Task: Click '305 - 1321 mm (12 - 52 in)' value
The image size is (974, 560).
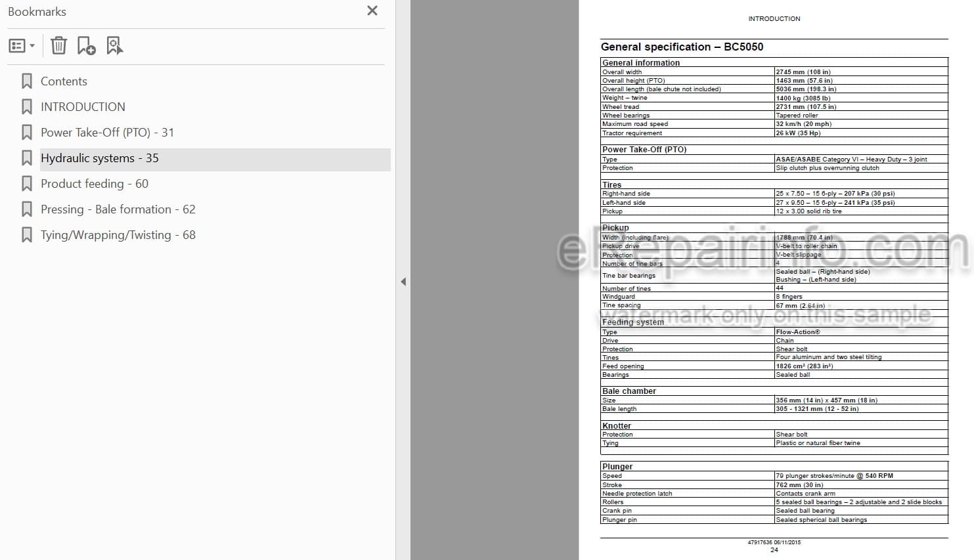Action: (x=817, y=409)
